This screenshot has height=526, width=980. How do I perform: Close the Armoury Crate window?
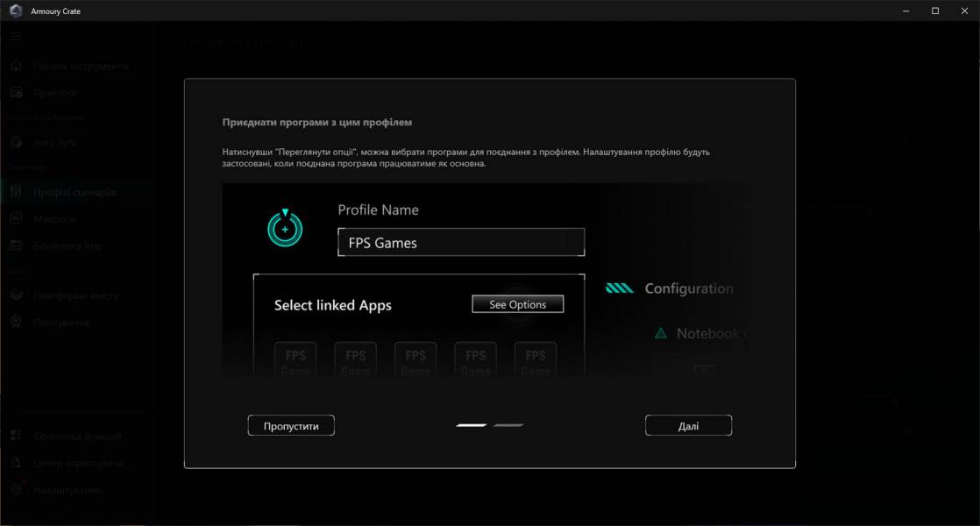tap(962, 11)
